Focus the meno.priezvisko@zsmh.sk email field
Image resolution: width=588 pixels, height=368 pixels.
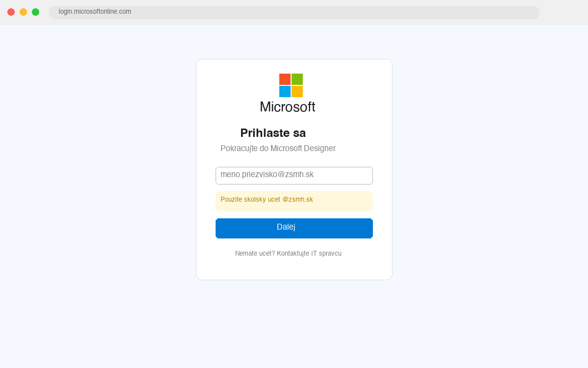[x=294, y=175]
